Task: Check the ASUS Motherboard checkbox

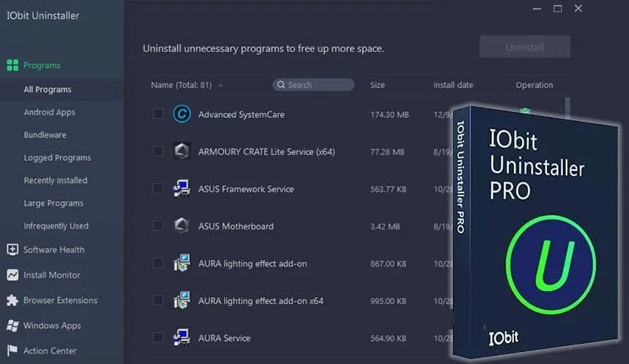Action: coord(158,226)
